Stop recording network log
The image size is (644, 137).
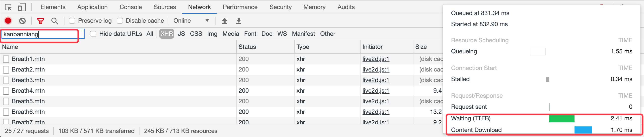tap(8, 21)
